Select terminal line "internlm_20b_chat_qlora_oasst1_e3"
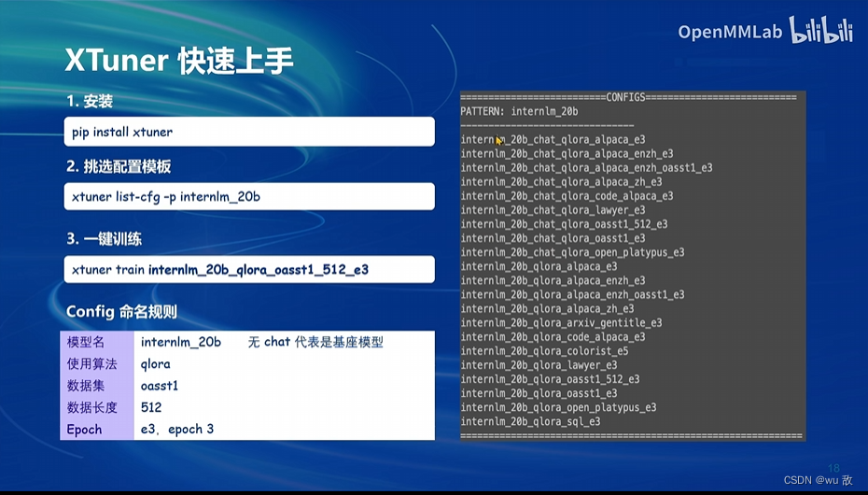This screenshot has height=495, width=868. point(553,238)
